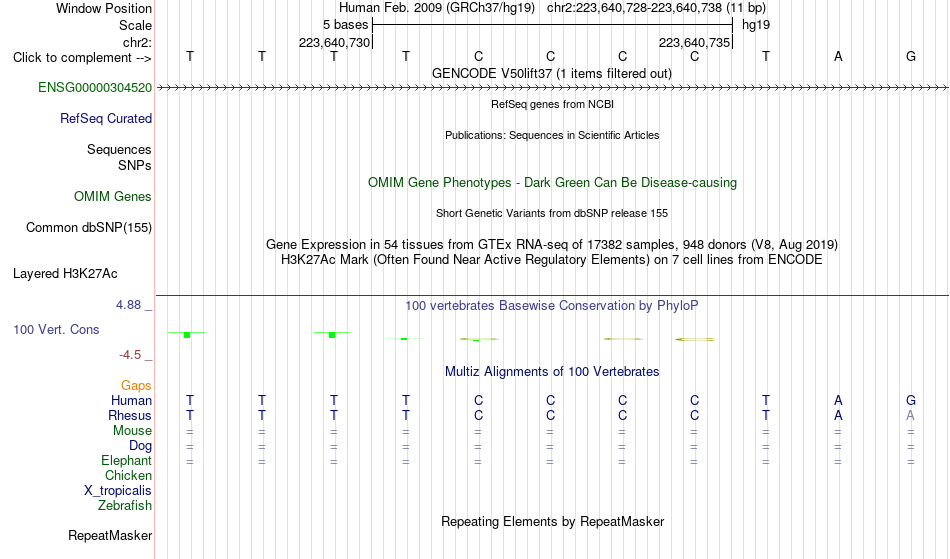The image size is (950, 559).
Task: Click the green ENSG00000304520 transcript arrow line
Action: pos(552,88)
